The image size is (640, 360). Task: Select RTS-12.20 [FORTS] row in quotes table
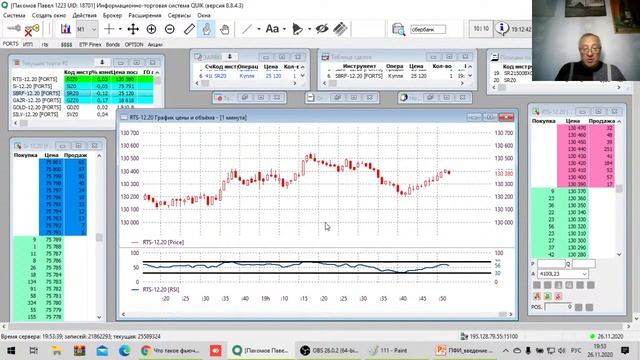[83, 79]
